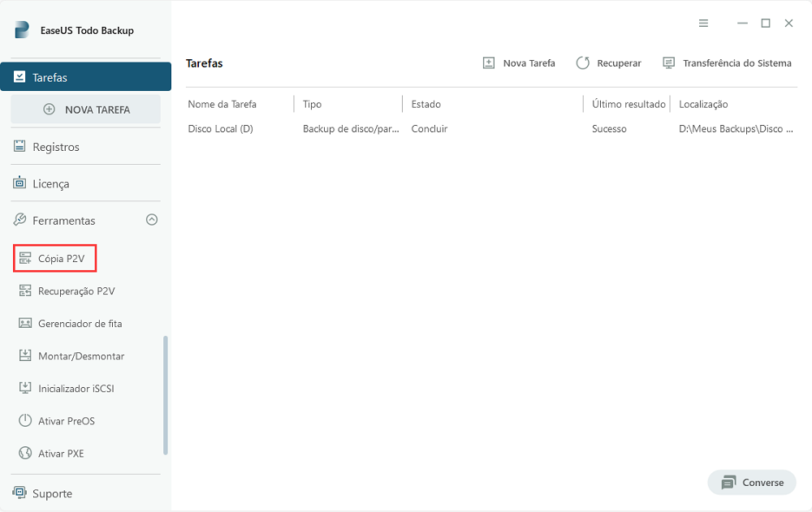
Task: Open the Inicializador iSCSI tool
Action: [x=79, y=388]
